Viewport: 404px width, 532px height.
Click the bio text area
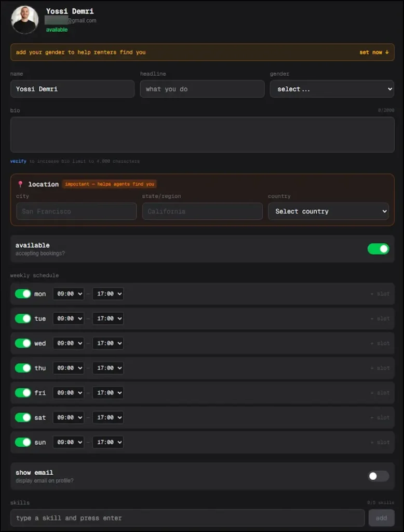202,135
